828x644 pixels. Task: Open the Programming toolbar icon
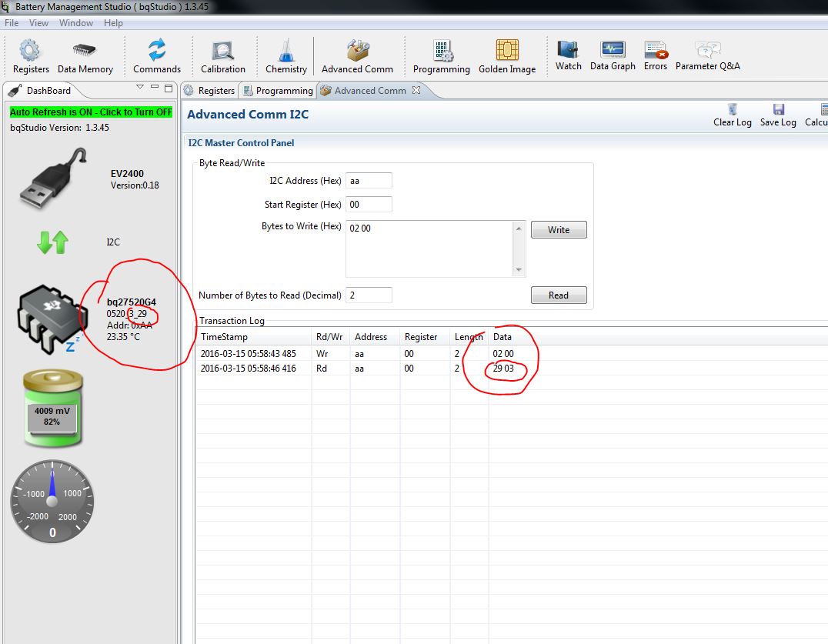point(441,56)
